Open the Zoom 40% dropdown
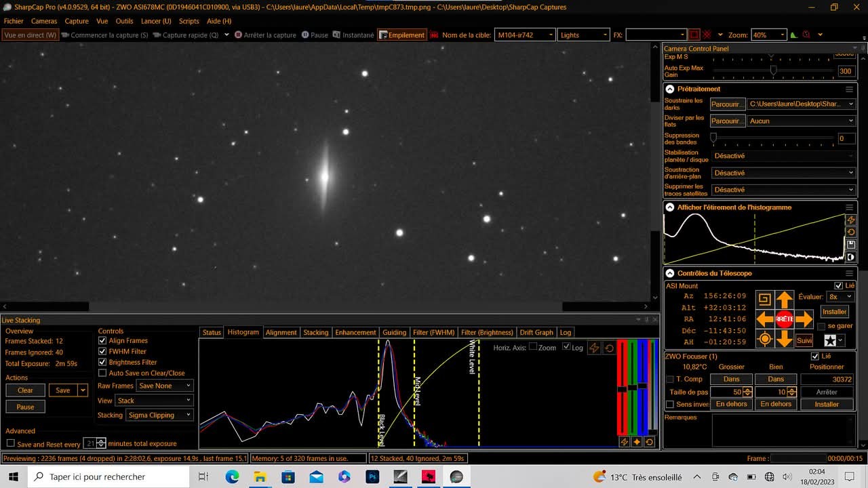This screenshot has height=488, width=868. pos(768,35)
